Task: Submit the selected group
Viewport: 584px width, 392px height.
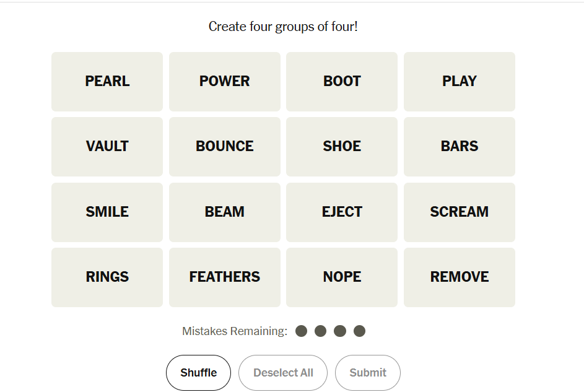Action: 368,373
